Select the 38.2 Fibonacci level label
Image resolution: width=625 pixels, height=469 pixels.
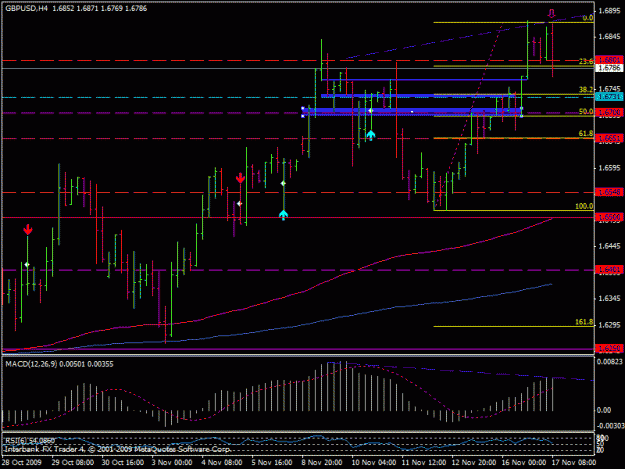[586, 90]
